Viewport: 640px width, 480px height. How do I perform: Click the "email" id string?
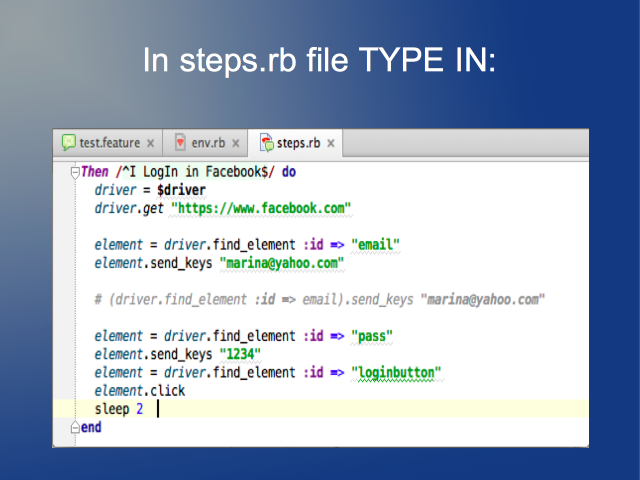pyautogui.click(x=375, y=244)
